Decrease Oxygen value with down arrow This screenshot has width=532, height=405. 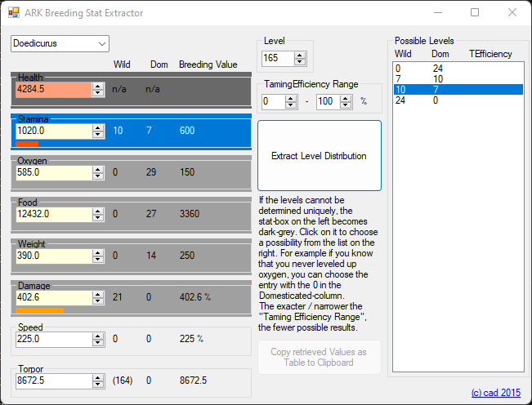point(98,176)
